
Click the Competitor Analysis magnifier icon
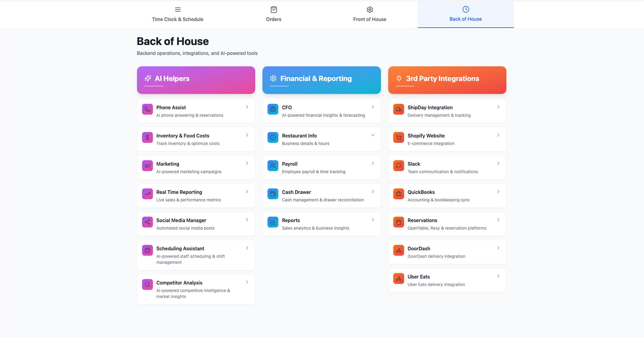pos(147,284)
